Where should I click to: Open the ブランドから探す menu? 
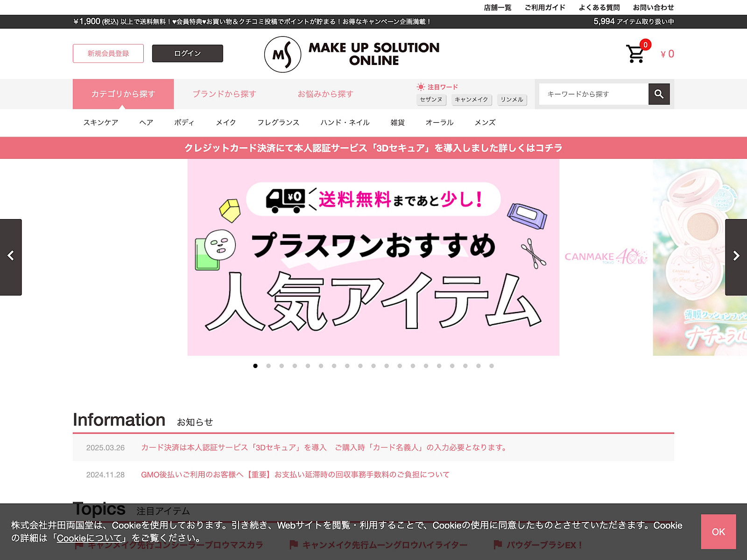(224, 94)
